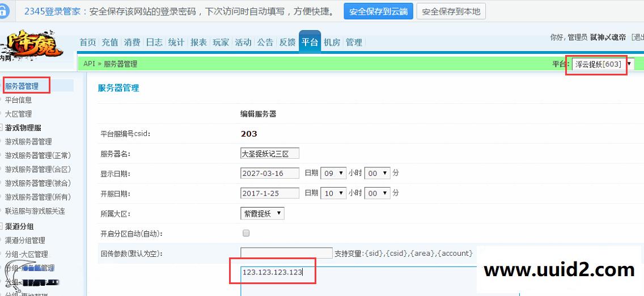Select 服务器管理 in the sidebar
644x296 pixels.
(x=22, y=86)
